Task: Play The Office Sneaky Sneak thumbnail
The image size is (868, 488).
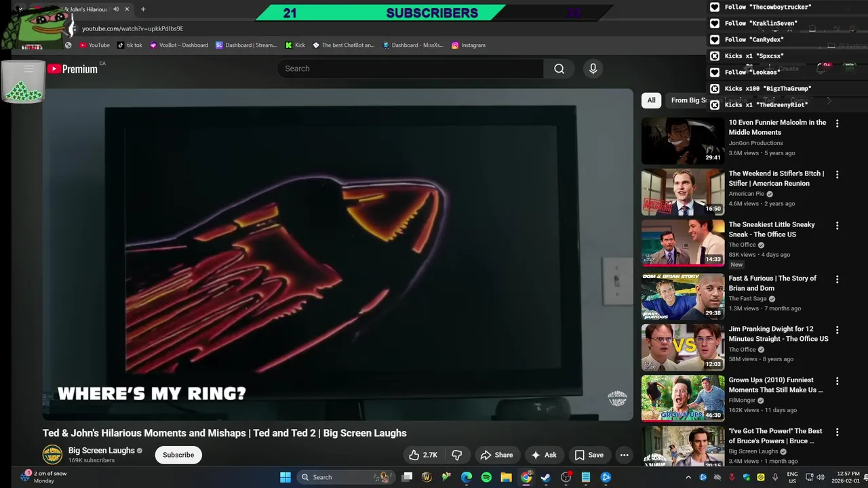Action: click(683, 243)
